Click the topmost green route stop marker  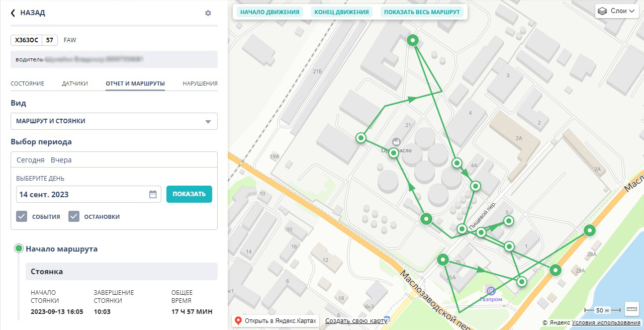click(x=413, y=40)
